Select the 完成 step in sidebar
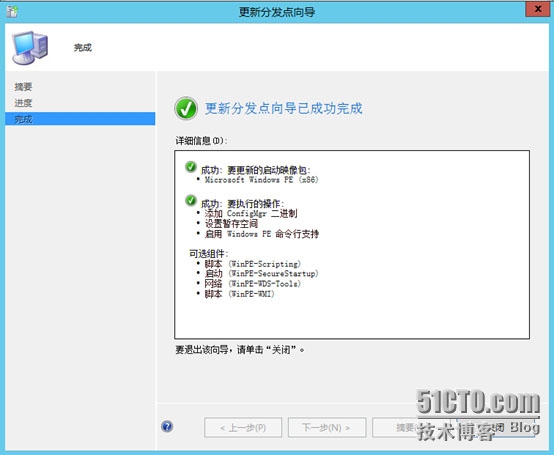The height and width of the screenshot is (455, 554). [x=80, y=119]
